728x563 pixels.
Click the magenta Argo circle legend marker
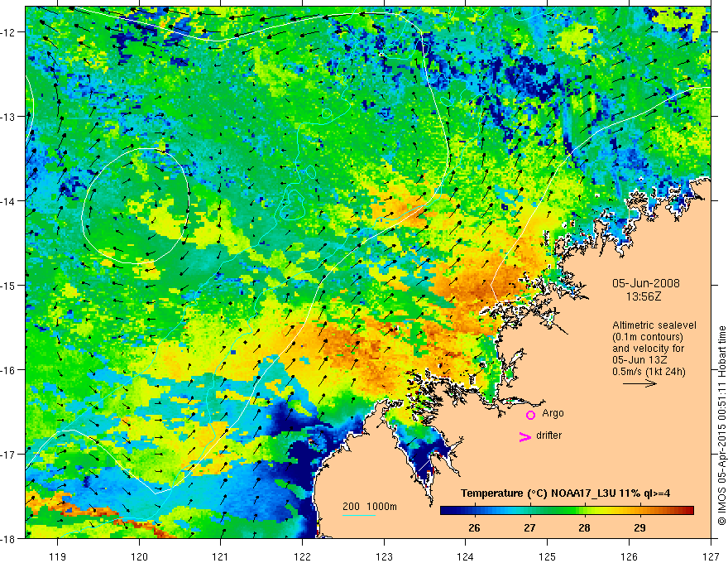point(530,415)
